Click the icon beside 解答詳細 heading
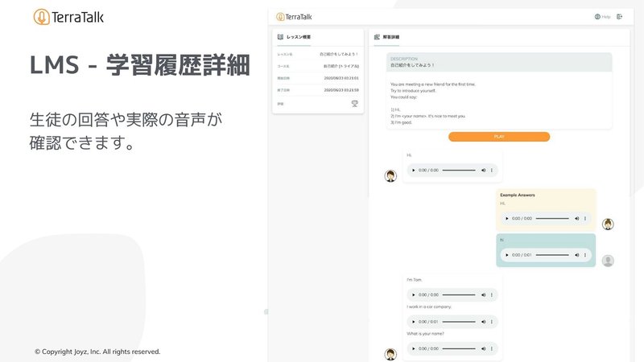 [x=377, y=37]
